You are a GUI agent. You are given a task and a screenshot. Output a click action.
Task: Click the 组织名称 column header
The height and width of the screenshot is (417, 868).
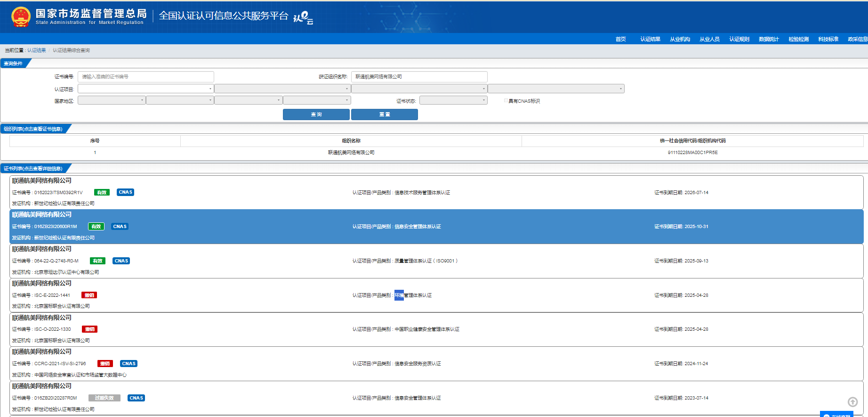point(351,141)
